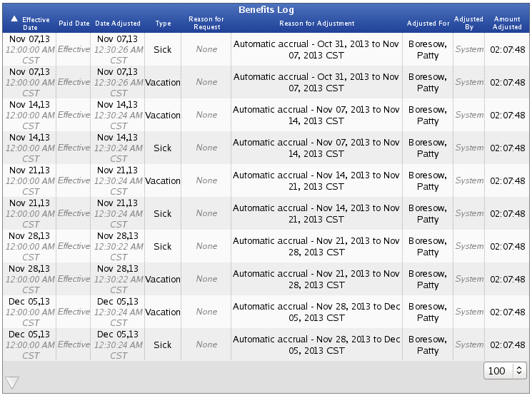Image resolution: width=532 pixels, height=398 pixels.
Task: Sort by the Paid Date column header
Action: click(74, 24)
